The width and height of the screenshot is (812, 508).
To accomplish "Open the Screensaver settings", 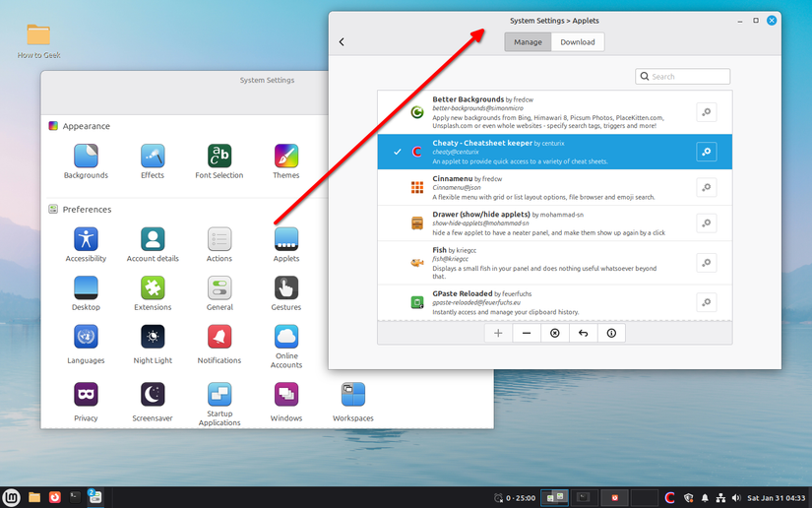I will click(153, 395).
